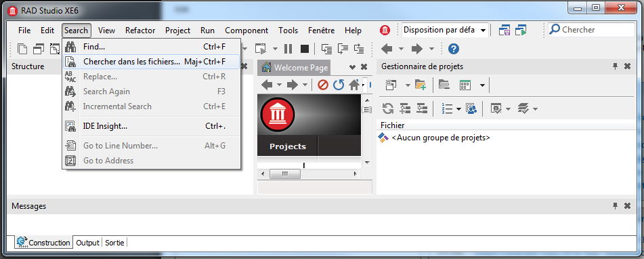Switch to the Sortie messages tab
This screenshot has height=259, width=644.
[114, 243]
